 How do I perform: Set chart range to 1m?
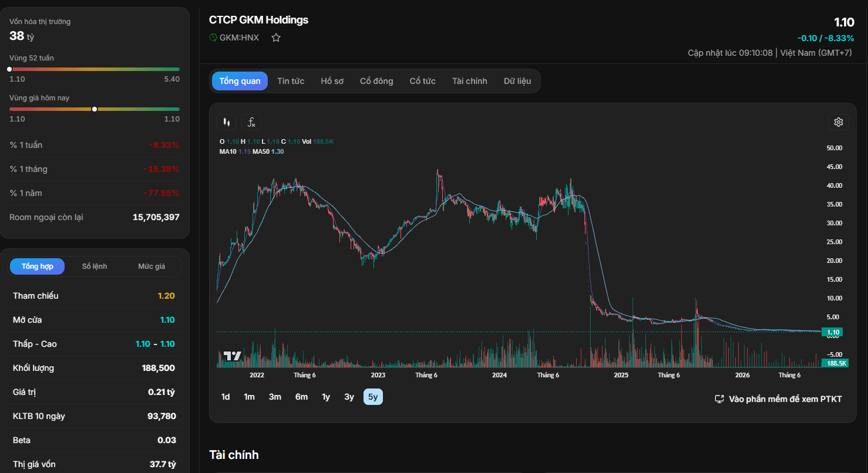click(250, 397)
